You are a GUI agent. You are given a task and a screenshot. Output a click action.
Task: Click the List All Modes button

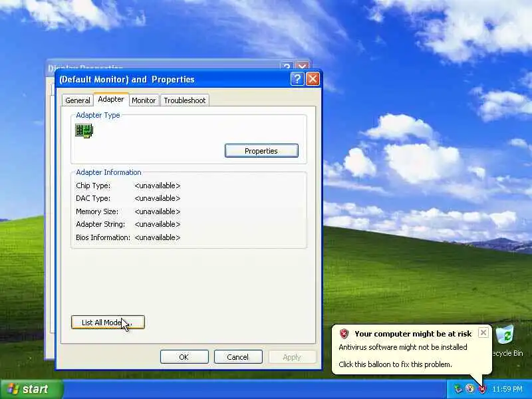pos(108,323)
